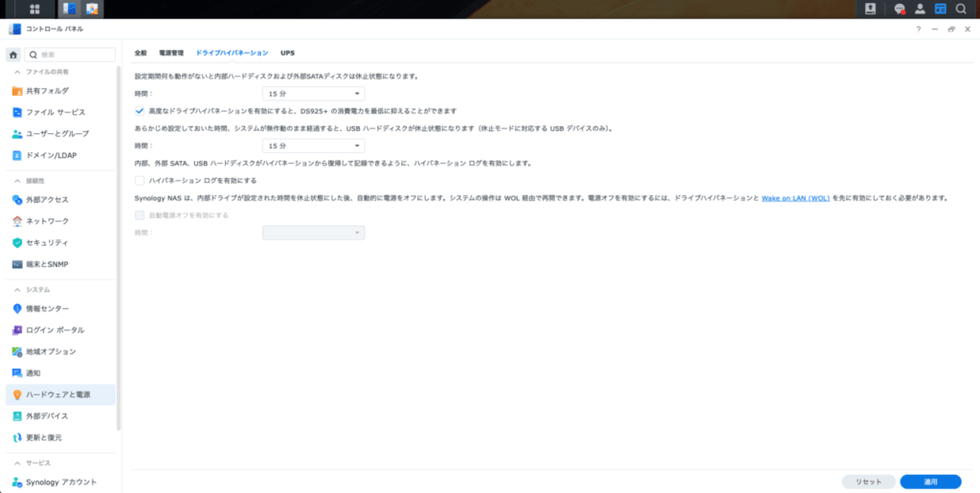Click the コントロール パネル window title text

[x=55, y=29]
